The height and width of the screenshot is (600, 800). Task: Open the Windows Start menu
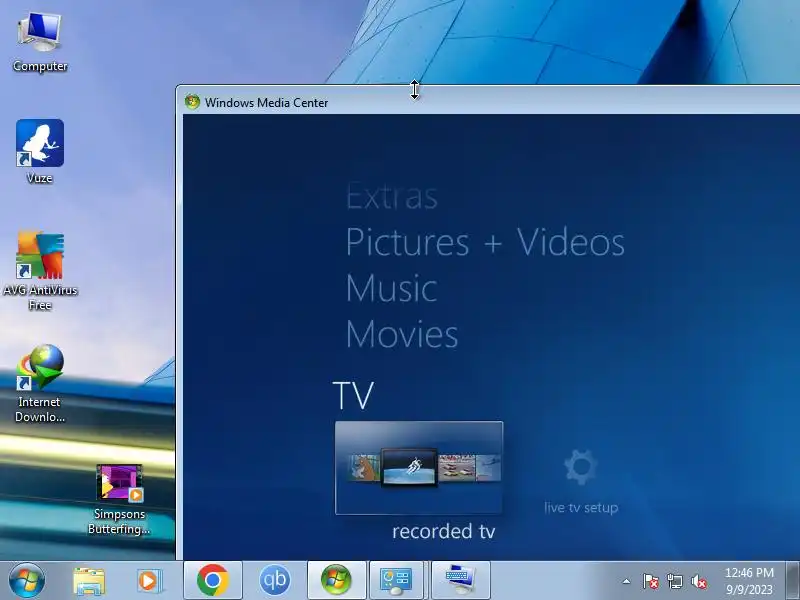[x=27, y=580]
